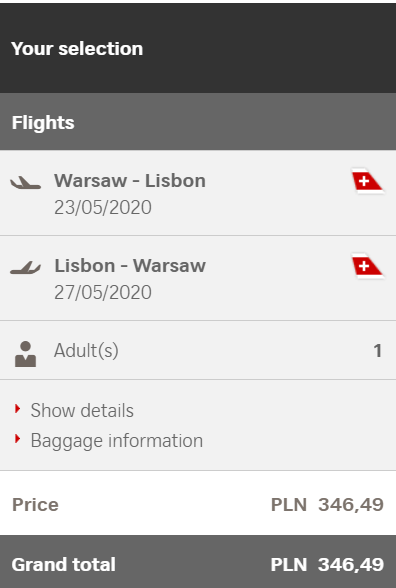Click the Grand total label
The width and height of the screenshot is (396, 588).
(63, 565)
